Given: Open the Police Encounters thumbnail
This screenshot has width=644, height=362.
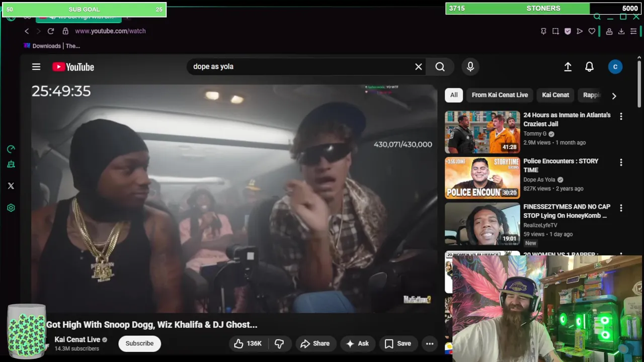Looking at the screenshot, I should (482, 178).
